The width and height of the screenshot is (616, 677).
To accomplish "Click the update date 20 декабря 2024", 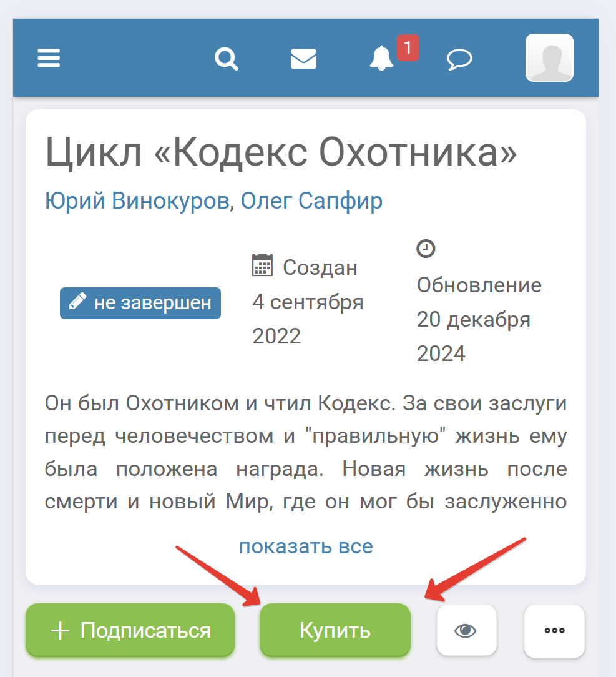I will coord(473,337).
